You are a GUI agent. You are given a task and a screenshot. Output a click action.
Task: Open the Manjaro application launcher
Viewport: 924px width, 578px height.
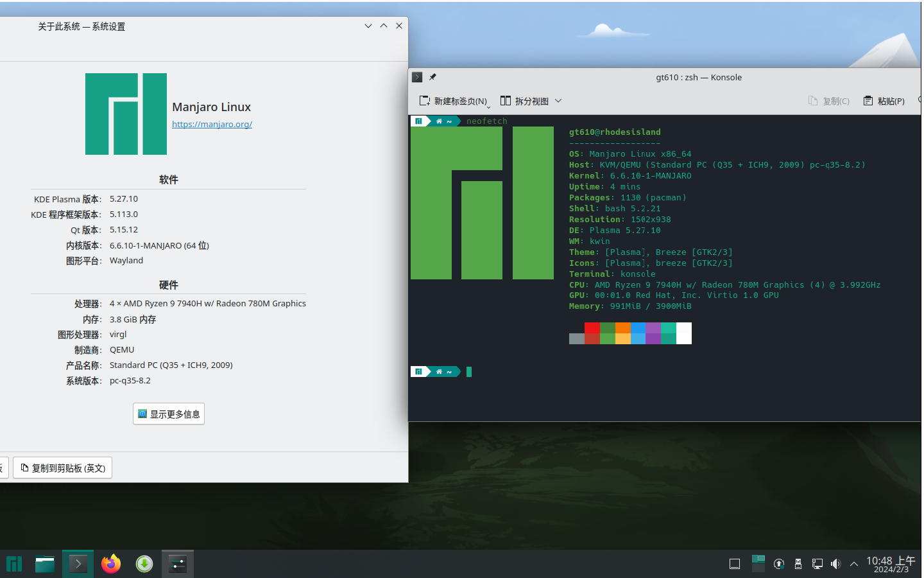click(x=13, y=563)
